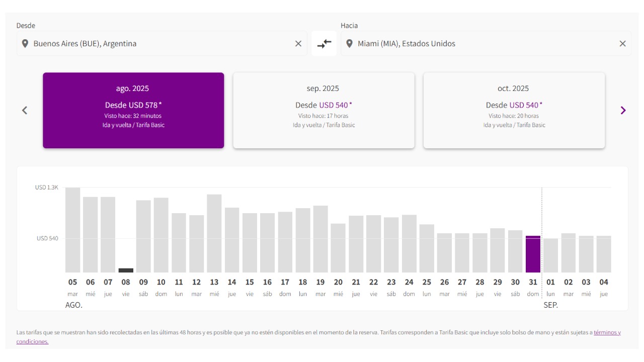
Task: Choose the bar for September 04
Action: pos(604,254)
